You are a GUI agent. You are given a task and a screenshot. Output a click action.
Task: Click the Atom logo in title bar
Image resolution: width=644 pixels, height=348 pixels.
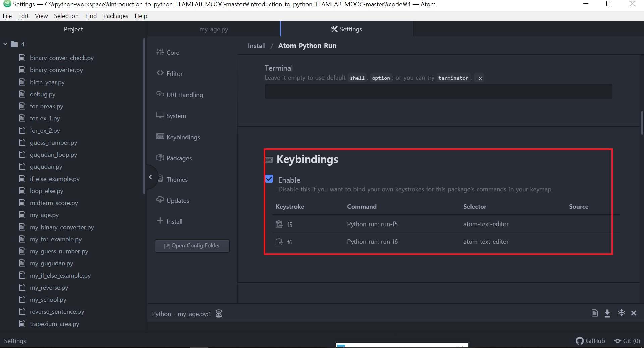(x=7, y=4)
